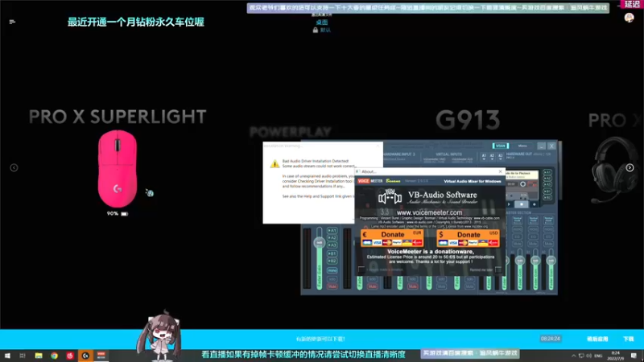Screen dimensions: 644x362
Task: Switch to Voicemeeter taskbar icon
Action: coord(101,356)
